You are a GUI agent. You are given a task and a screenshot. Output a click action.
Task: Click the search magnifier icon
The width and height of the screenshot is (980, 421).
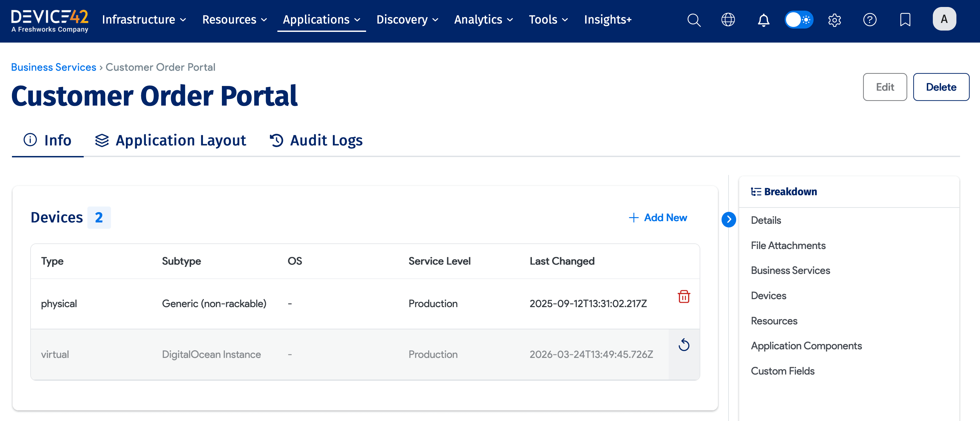[694, 20]
